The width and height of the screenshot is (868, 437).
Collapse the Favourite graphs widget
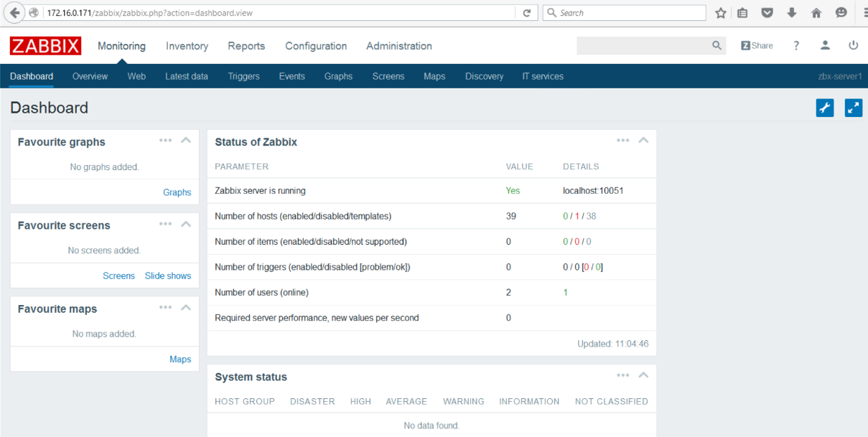[186, 141]
